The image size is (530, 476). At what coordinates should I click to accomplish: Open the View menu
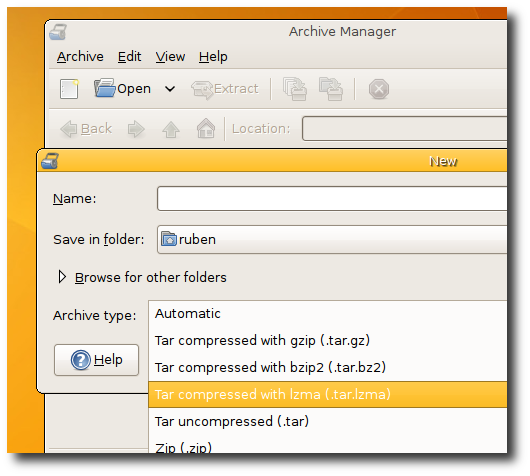click(x=170, y=56)
